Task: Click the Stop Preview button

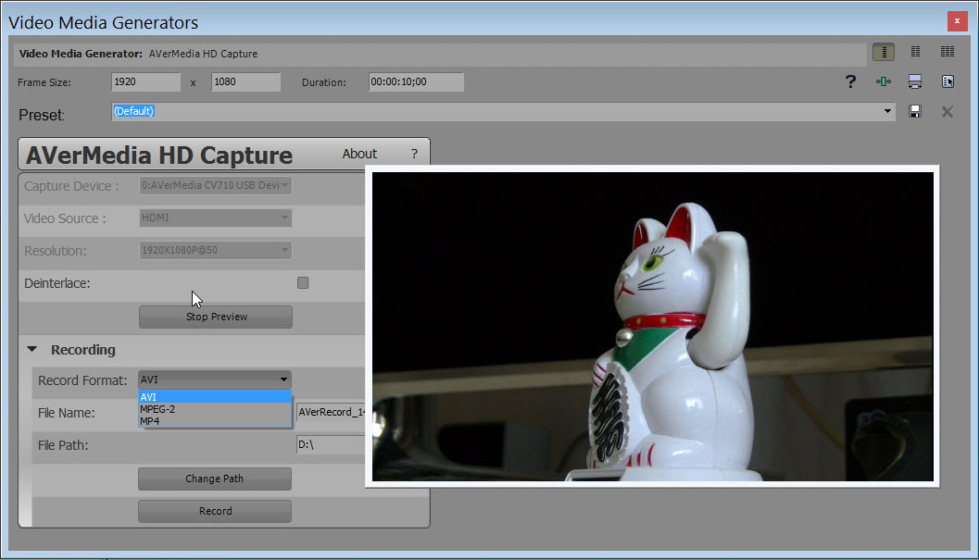Action: pyautogui.click(x=216, y=317)
